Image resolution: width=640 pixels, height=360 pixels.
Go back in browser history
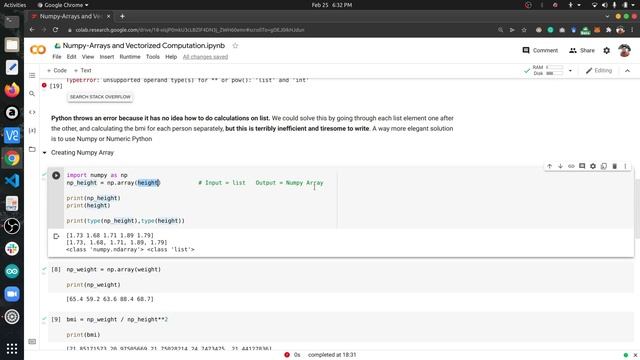pos(32,30)
